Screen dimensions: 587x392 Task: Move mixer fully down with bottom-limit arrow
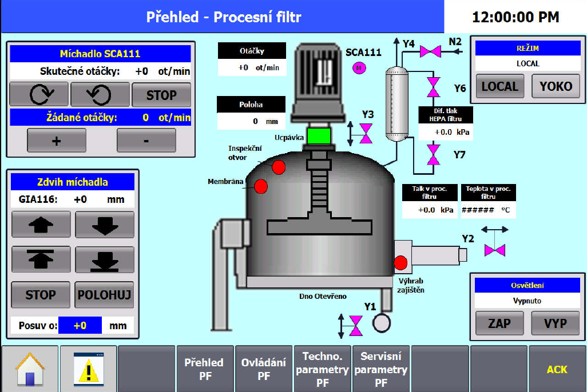(104, 259)
